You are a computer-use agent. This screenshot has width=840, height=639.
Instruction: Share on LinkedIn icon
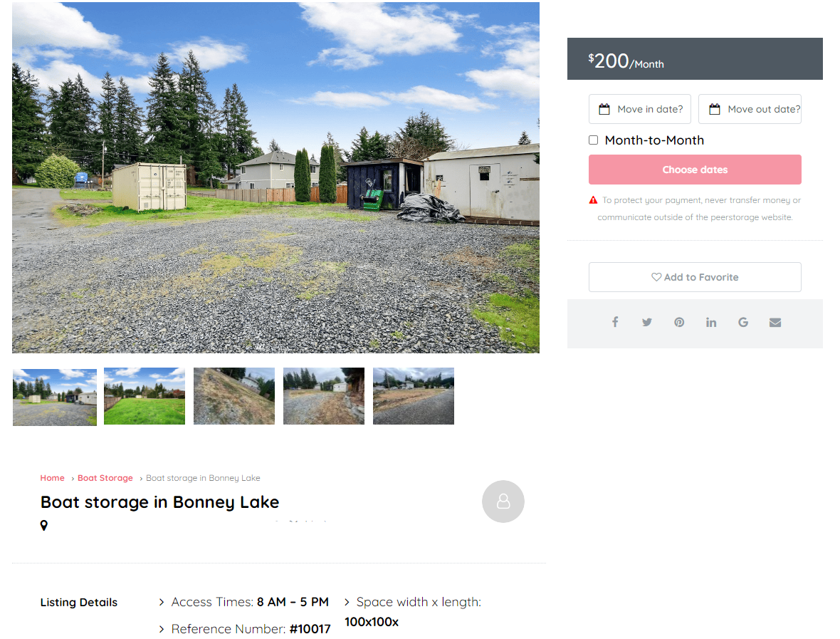click(711, 322)
